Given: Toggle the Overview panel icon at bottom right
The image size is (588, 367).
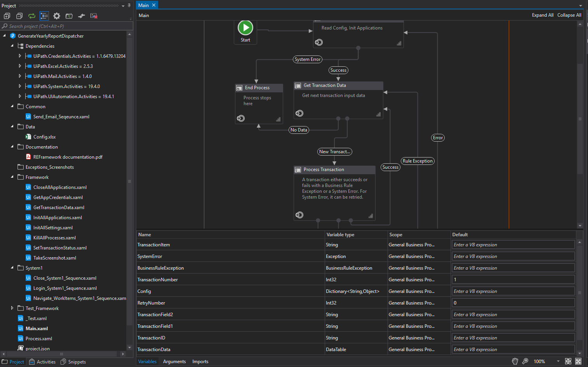Looking at the screenshot, I should pos(578,361).
